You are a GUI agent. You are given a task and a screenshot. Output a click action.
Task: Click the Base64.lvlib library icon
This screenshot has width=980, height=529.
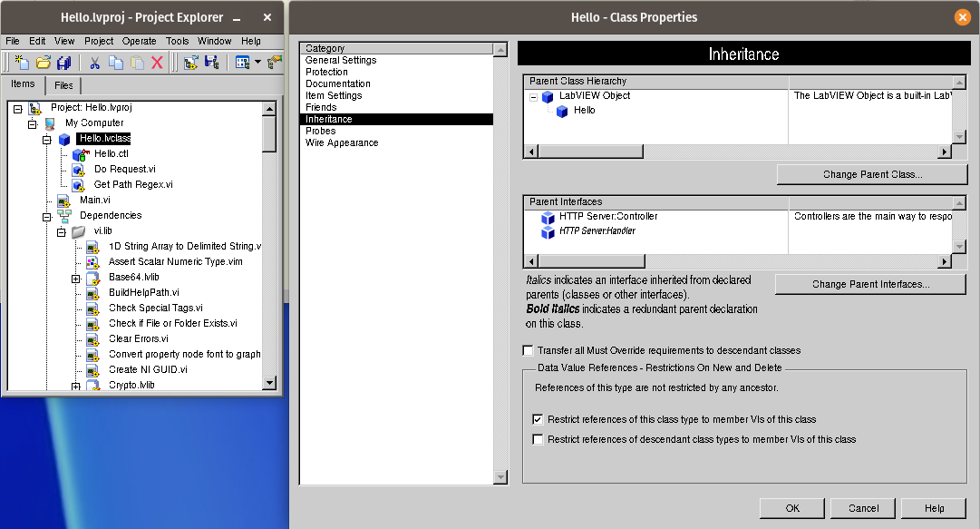pos(92,278)
